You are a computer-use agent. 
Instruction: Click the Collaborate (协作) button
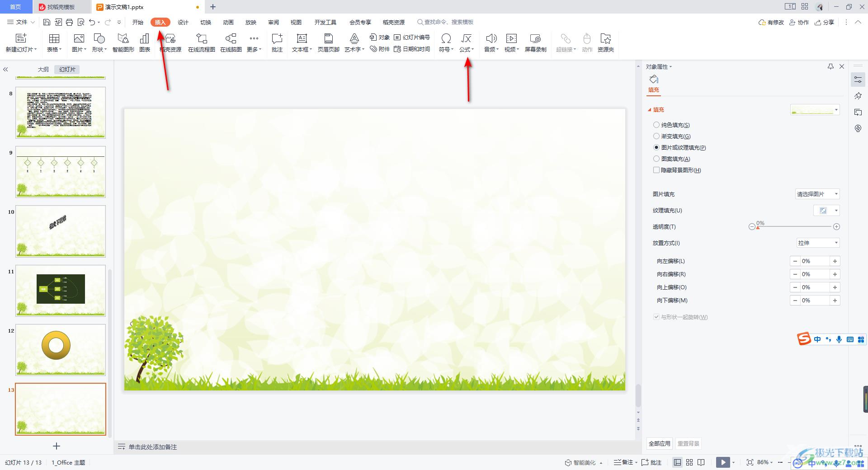799,22
